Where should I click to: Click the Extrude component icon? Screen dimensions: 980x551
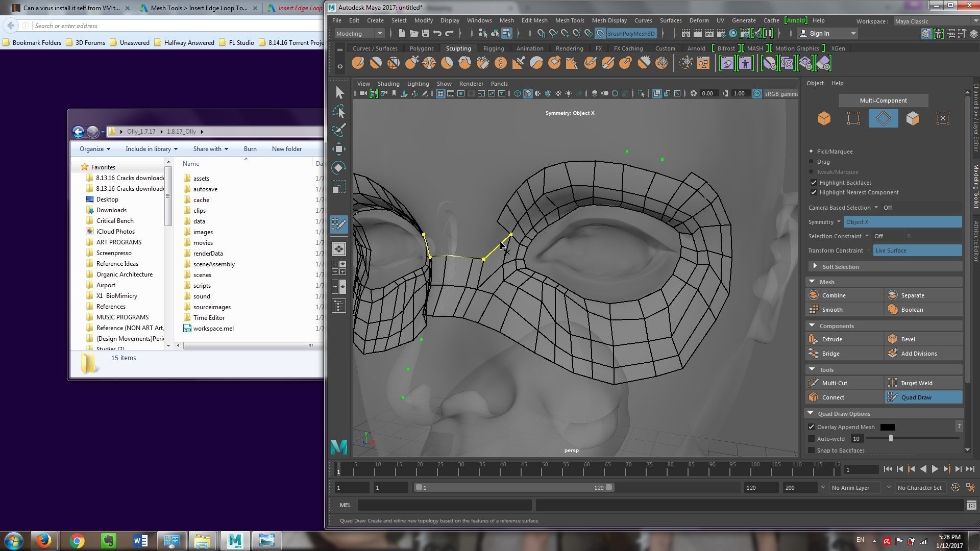point(814,339)
